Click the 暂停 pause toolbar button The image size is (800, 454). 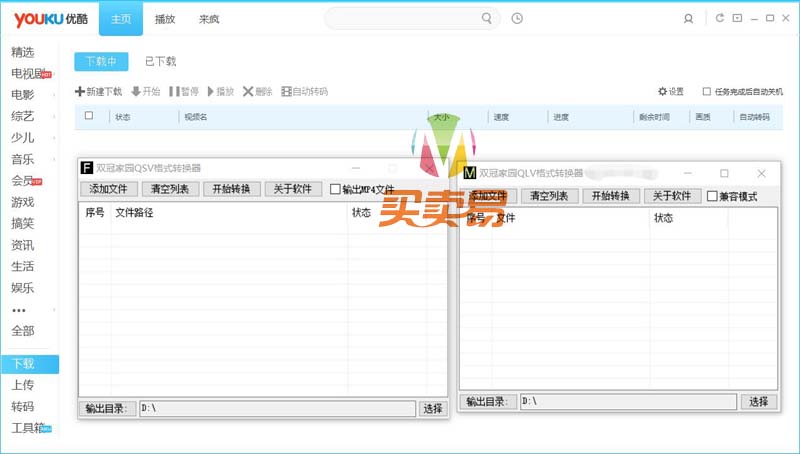184,91
